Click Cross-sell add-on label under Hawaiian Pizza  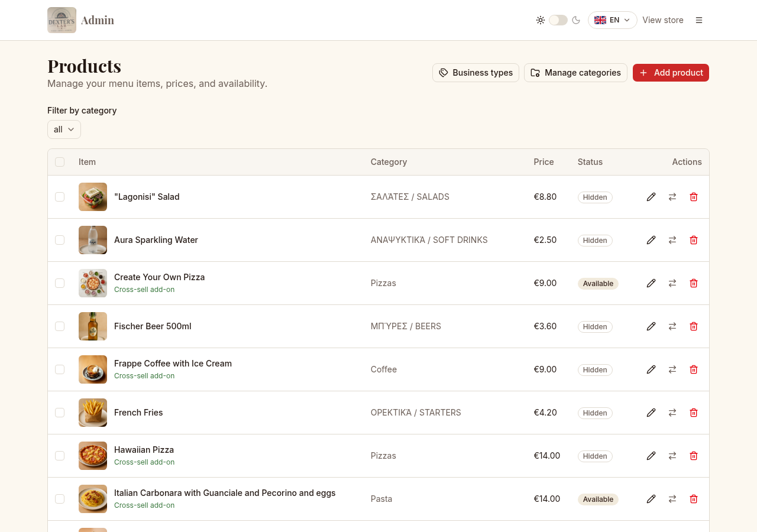(x=144, y=462)
